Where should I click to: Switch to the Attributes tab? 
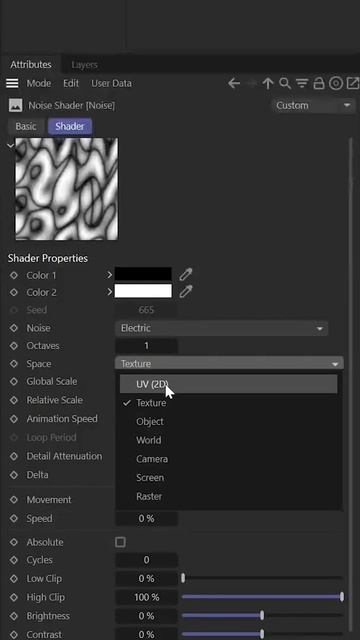point(31,64)
